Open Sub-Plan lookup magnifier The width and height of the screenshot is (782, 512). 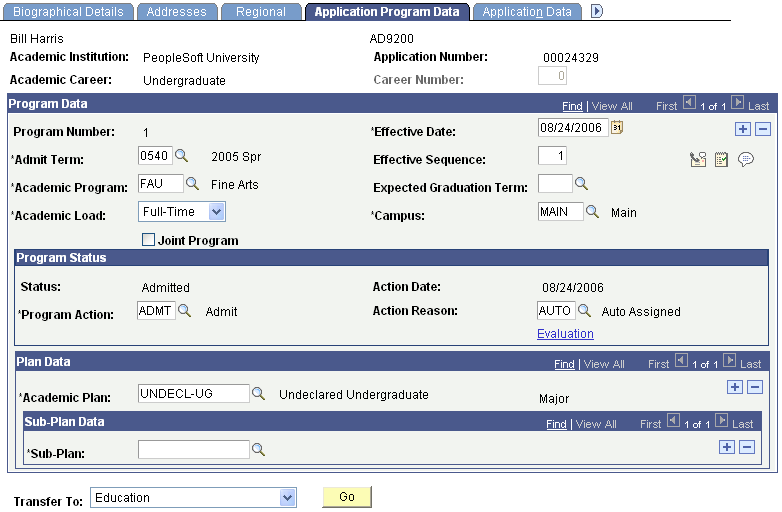[x=258, y=449]
